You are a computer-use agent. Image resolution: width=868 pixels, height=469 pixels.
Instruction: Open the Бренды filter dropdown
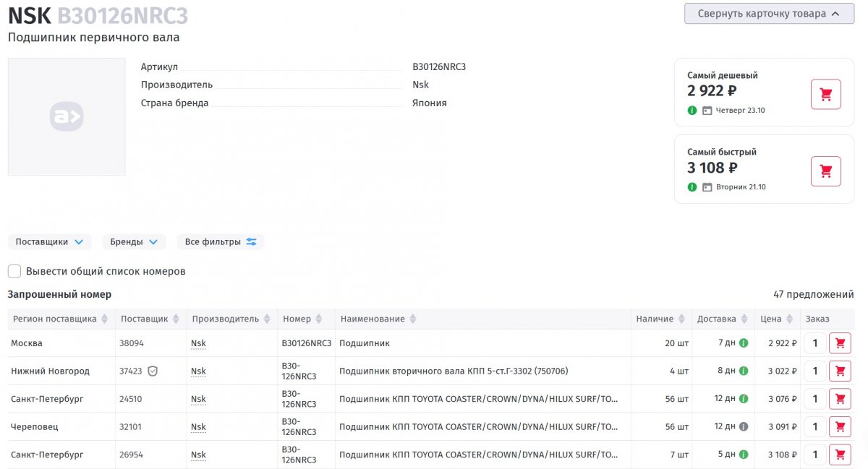click(134, 242)
